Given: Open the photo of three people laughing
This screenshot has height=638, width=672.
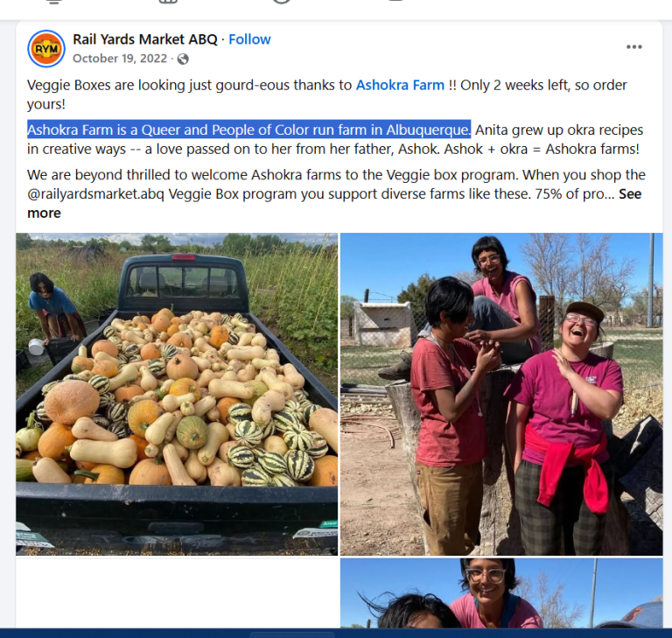Looking at the screenshot, I should (501, 394).
